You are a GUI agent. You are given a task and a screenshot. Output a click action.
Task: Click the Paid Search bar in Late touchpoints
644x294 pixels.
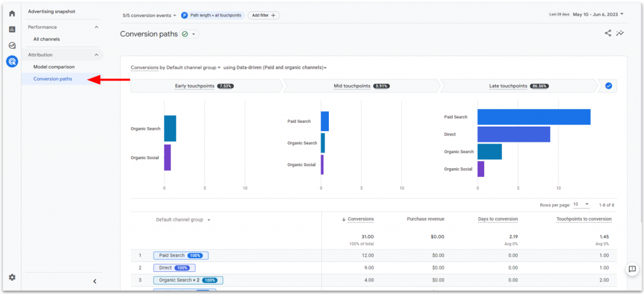click(533, 117)
